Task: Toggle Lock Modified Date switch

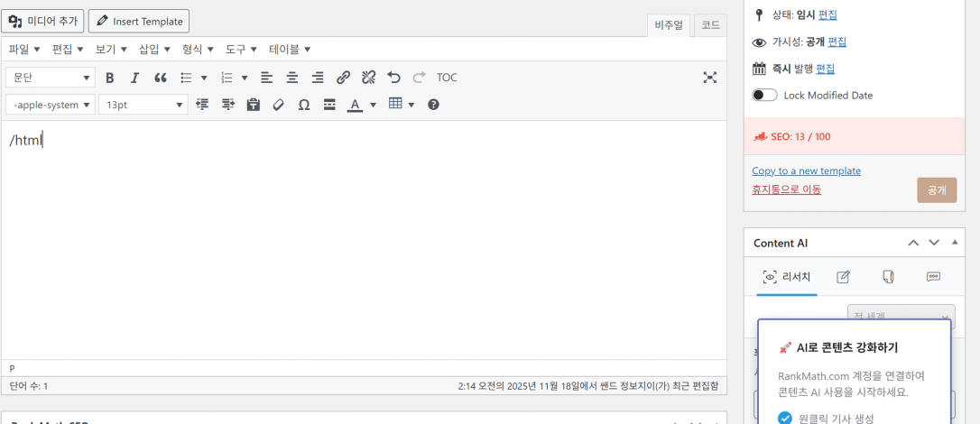Action: pos(764,96)
